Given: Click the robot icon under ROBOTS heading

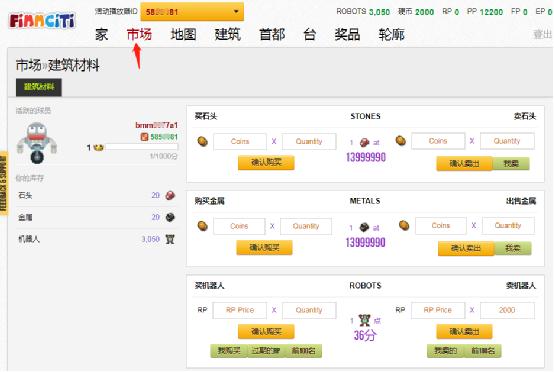Looking at the screenshot, I should [x=364, y=320].
